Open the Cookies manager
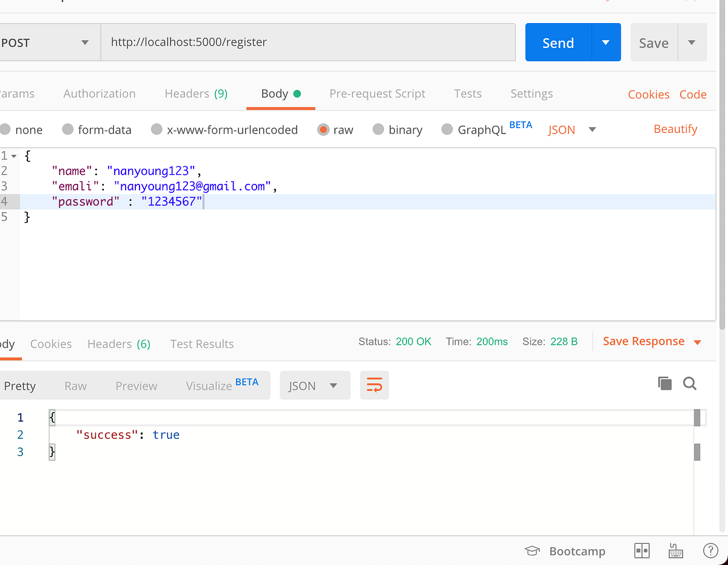 pos(649,94)
